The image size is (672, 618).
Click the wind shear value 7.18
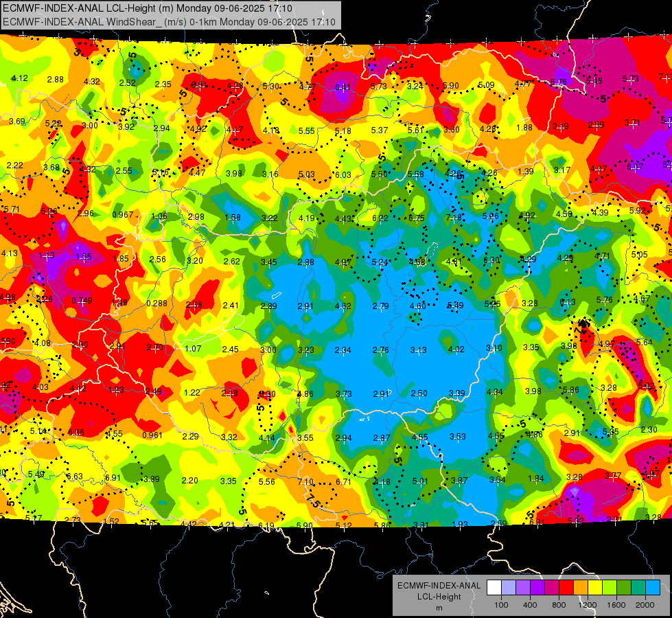[x=454, y=217]
